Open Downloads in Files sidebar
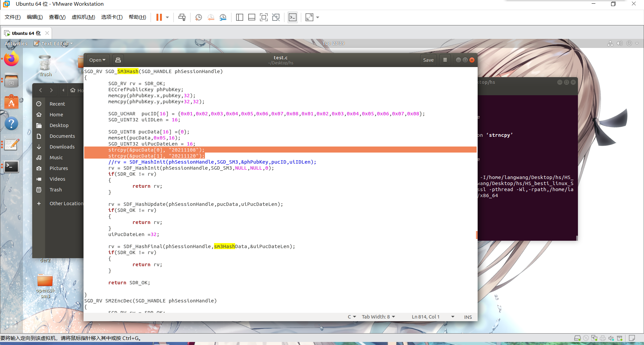The image size is (644, 345). (x=58, y=147)
